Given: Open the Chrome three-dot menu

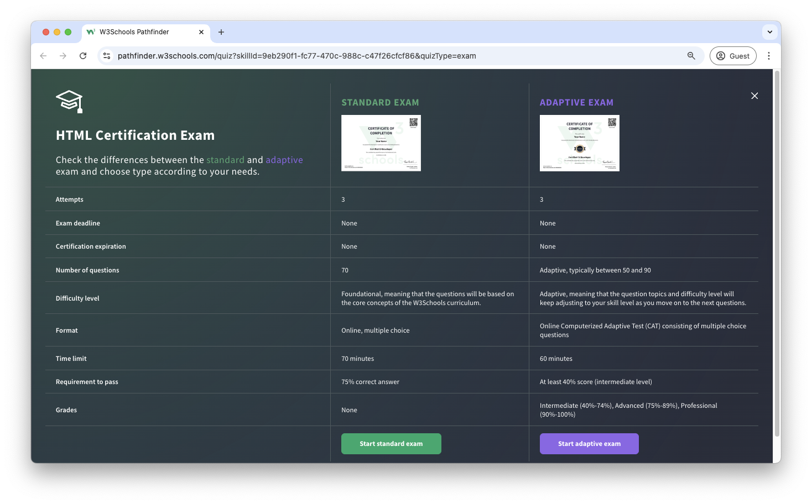Looking at the screenshot, I should click(768, 56).
